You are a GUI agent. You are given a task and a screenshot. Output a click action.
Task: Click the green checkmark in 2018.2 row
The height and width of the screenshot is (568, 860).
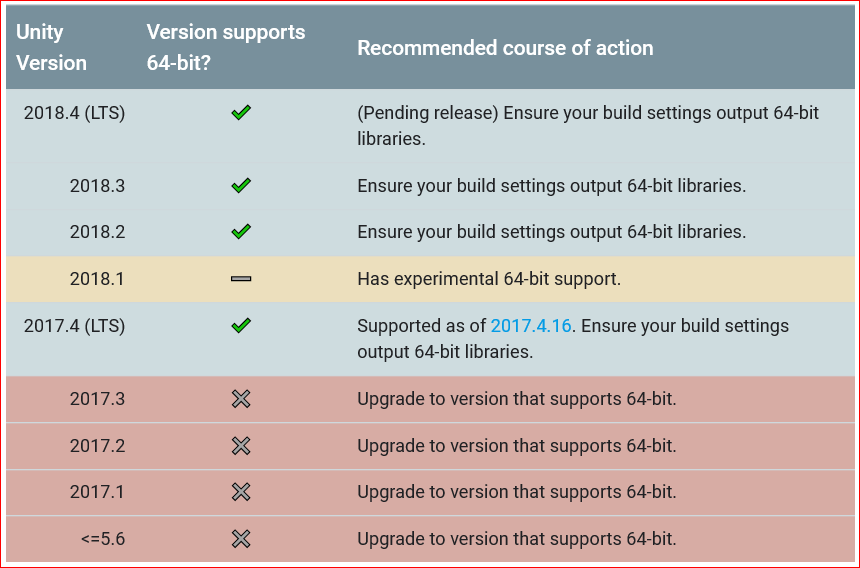pos(241,232)
